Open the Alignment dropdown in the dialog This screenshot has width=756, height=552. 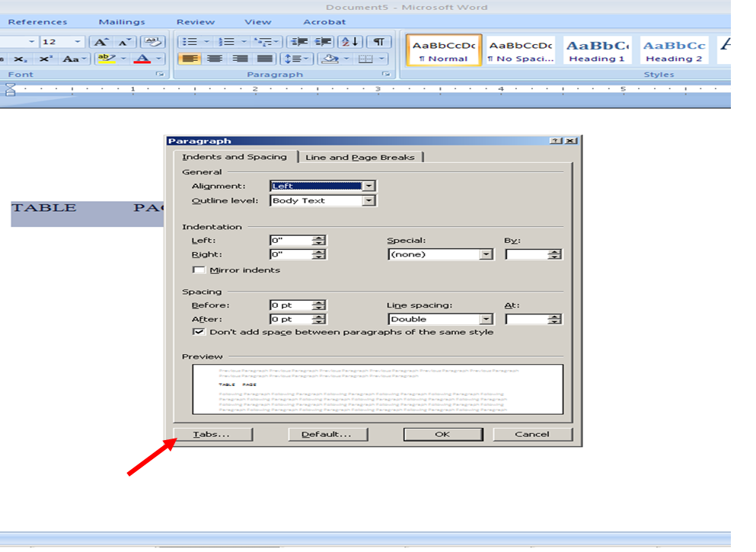[x=367, y=186]
